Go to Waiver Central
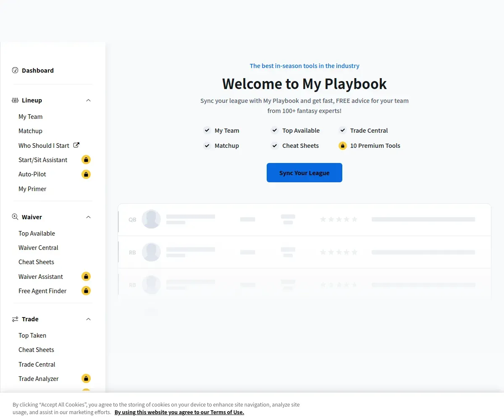The width and height of the screenshot is (504, 420). tap(39, 248)
